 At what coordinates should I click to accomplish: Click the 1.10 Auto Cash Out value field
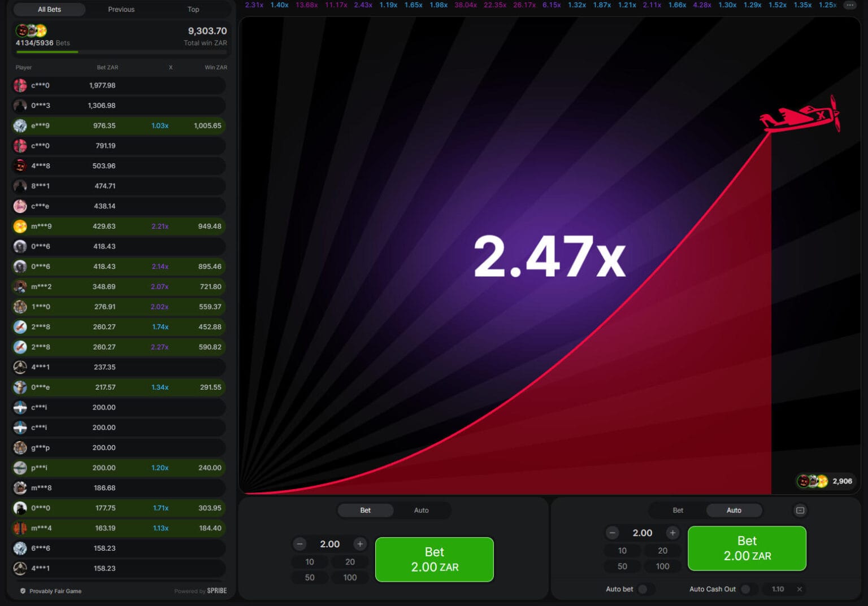click(x=777, y=589)
